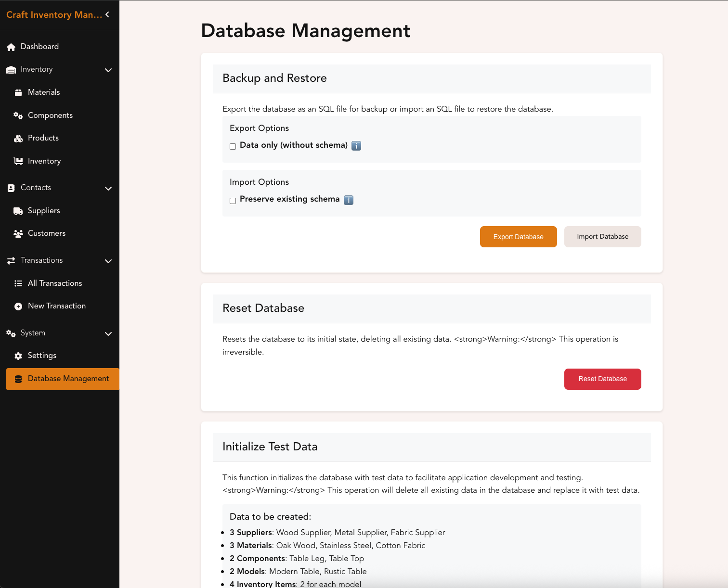
Task: Click the Suppliers truck icon
Action: [18, 211]
